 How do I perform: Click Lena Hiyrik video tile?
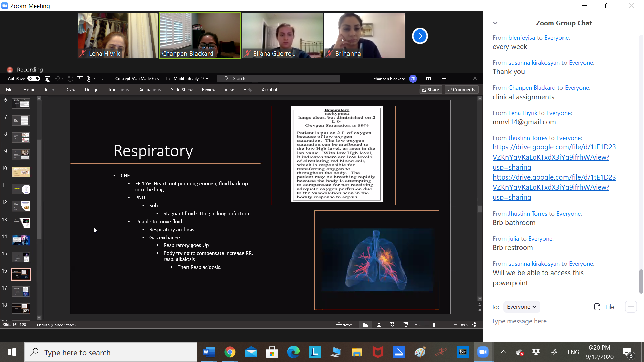click(118, 36)
